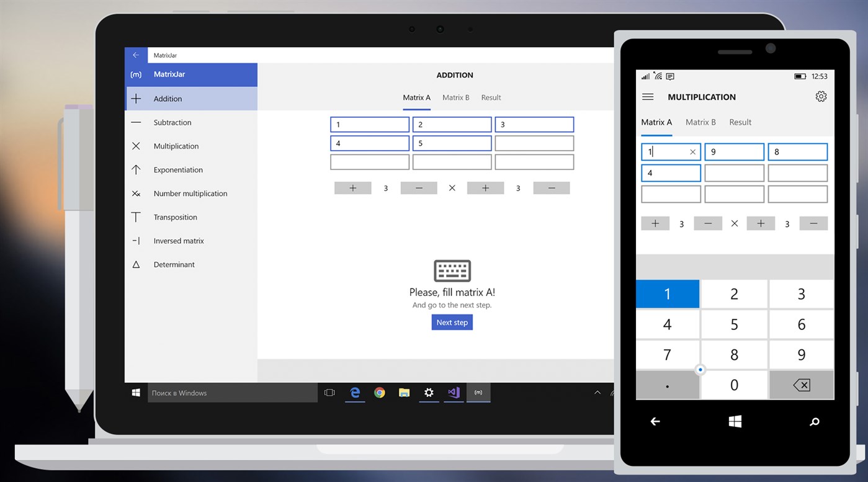Screen dimensions: 868x482
Task: Open the hamburger navigation menu on the phone
Action: 648,97
